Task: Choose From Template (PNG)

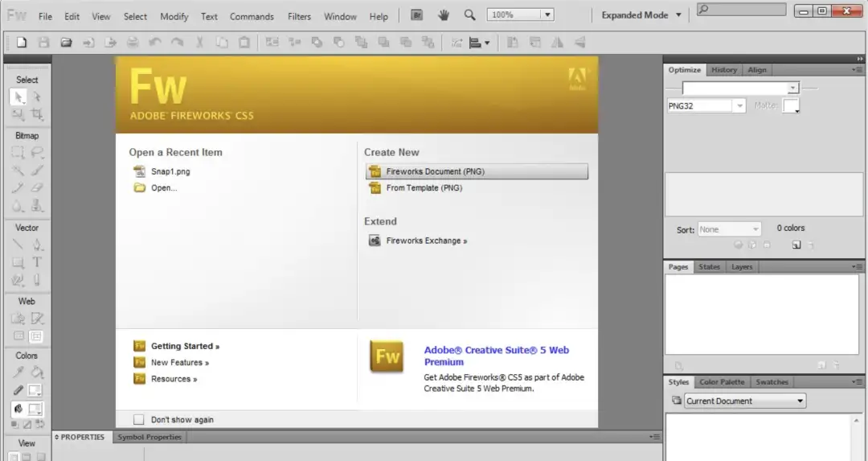Action: point(424,187)
